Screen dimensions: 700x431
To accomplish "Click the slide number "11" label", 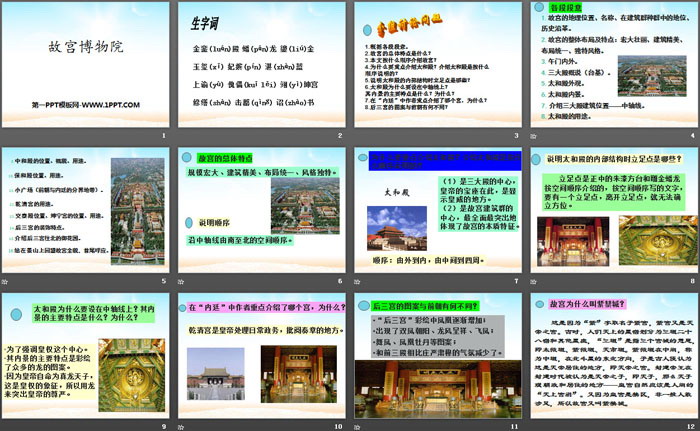I will click(x=515, y=427).
